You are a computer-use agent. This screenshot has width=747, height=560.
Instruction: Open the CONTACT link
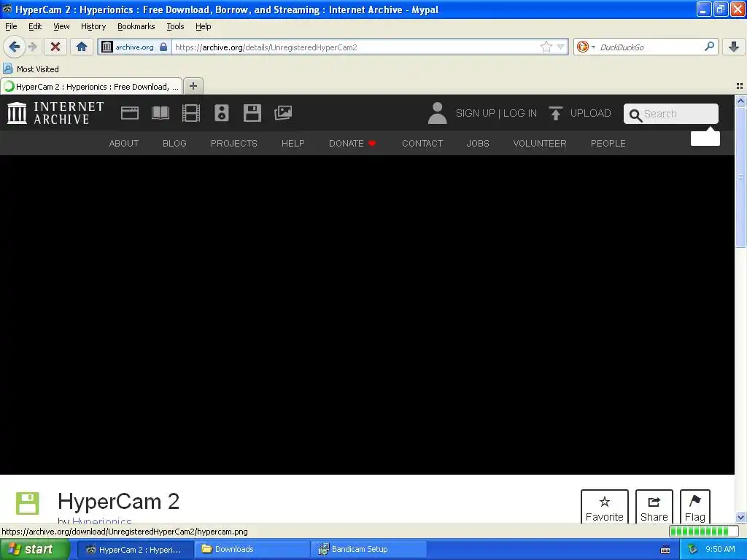click(422, 144)
